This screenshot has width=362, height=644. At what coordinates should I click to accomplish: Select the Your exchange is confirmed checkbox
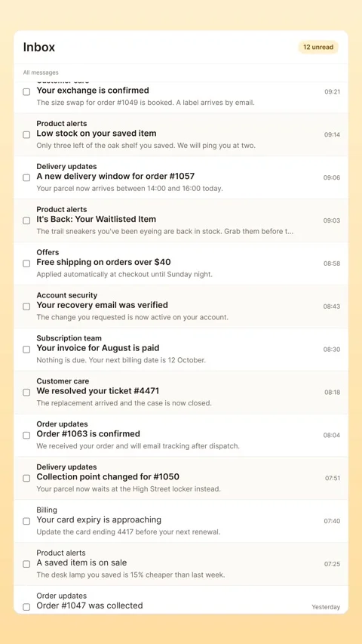[x=26, y=92]
